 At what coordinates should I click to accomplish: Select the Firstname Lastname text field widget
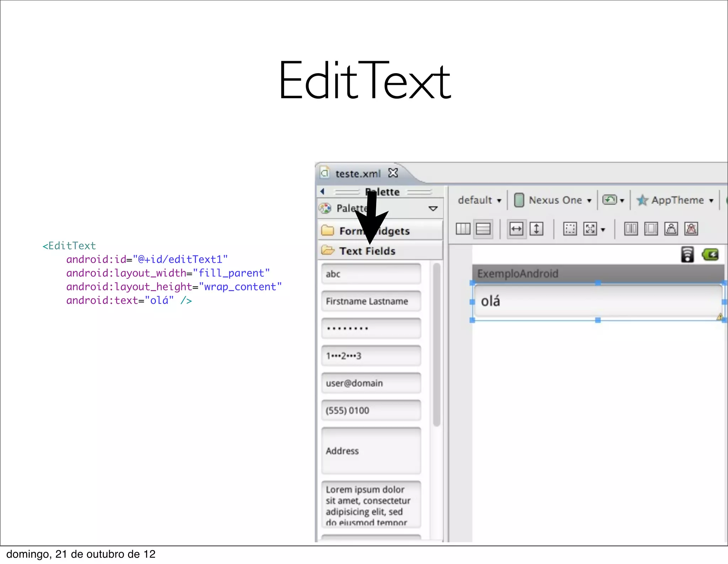371,301
